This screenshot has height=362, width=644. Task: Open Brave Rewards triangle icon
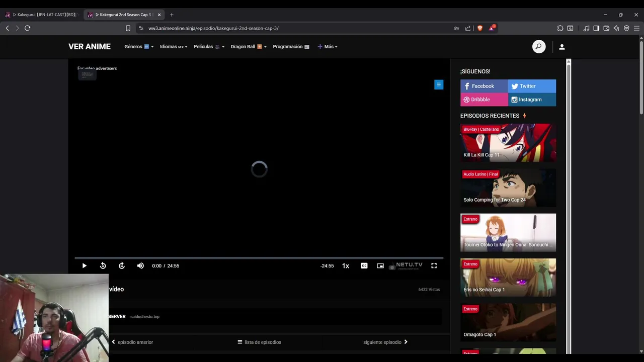coord(492,28)
